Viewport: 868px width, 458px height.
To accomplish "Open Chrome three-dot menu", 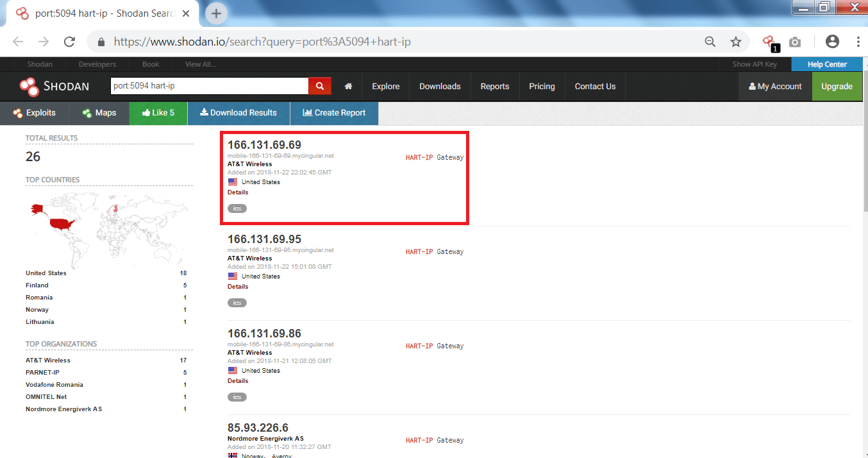I will 858,42.
